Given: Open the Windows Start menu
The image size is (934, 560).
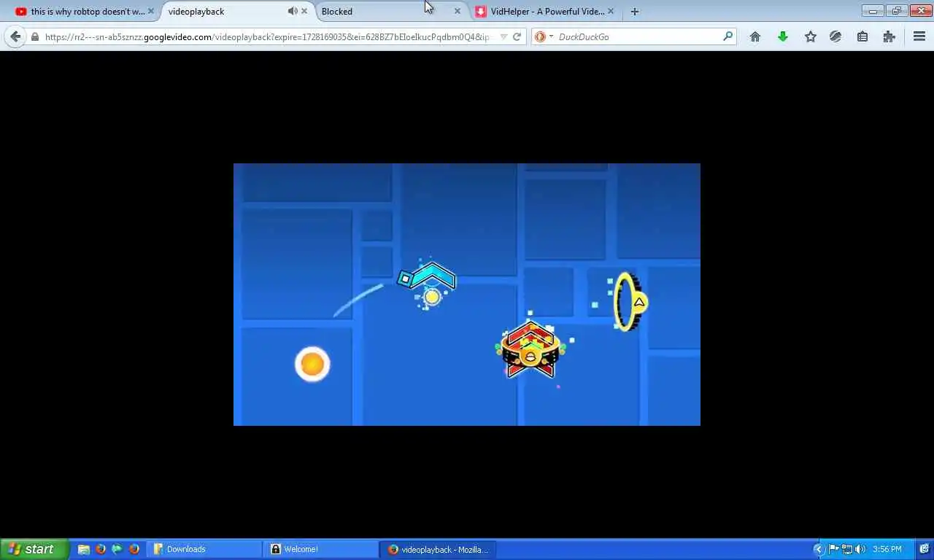Looking at the screenshot, I should pos(34,549).
